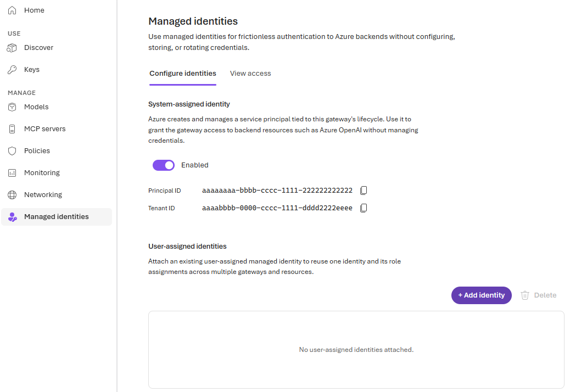The height and width of the screenshot is (392, 570).
Task: Click the Delete button
Action: 538,295
